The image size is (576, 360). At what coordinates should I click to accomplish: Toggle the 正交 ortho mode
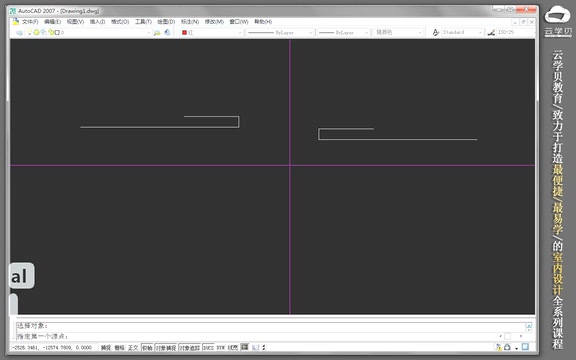point(133,348)
